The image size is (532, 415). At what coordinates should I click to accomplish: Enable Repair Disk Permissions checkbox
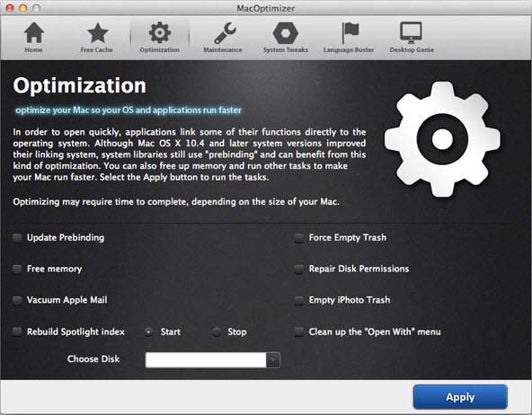(x=299, y=269)
